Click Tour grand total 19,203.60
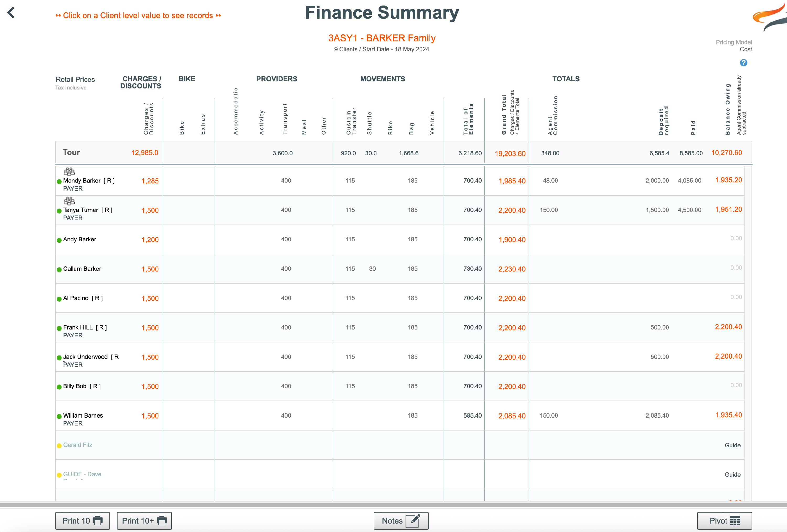787x532 pixels. coord(510,154)
